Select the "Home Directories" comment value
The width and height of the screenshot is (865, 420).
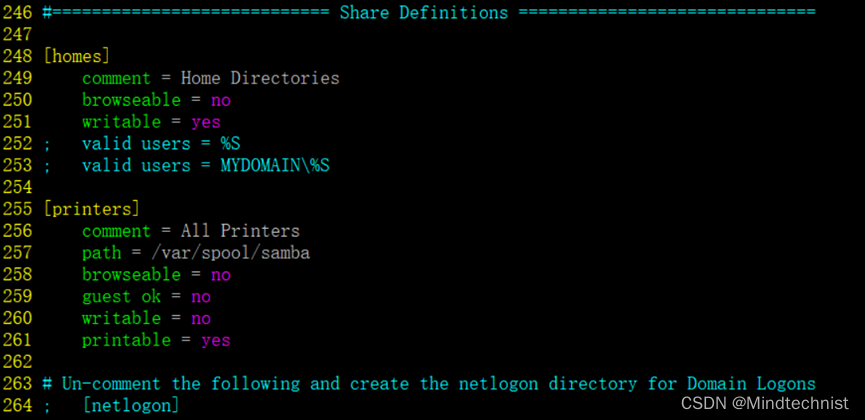tap(260, 78)
